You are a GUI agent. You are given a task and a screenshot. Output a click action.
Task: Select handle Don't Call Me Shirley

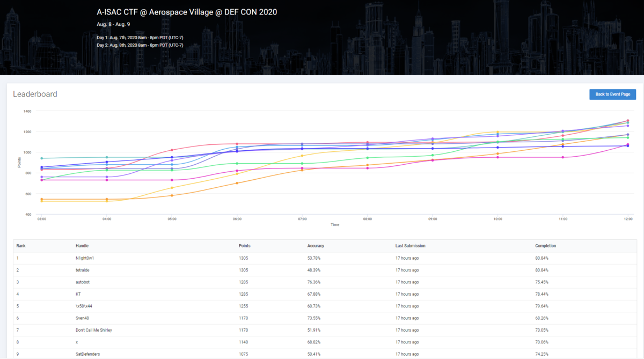pyautogui.click(x=94, y=329)
